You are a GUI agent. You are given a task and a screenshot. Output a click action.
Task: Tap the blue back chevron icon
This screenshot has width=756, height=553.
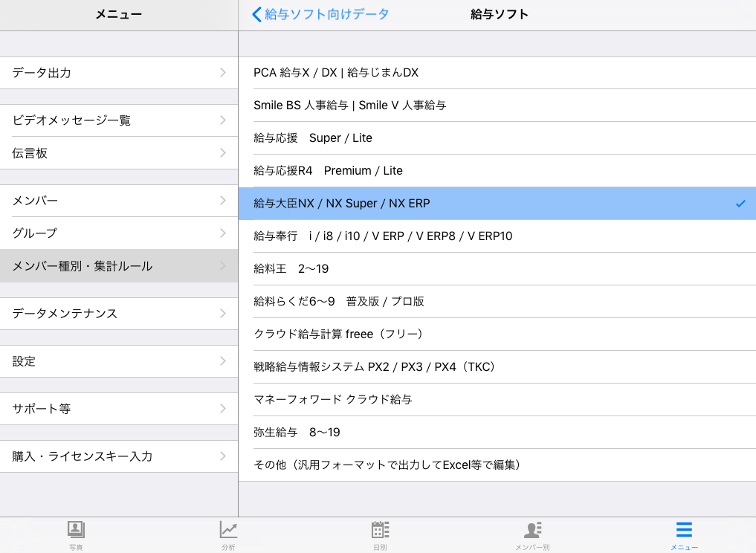click(257, 14)
